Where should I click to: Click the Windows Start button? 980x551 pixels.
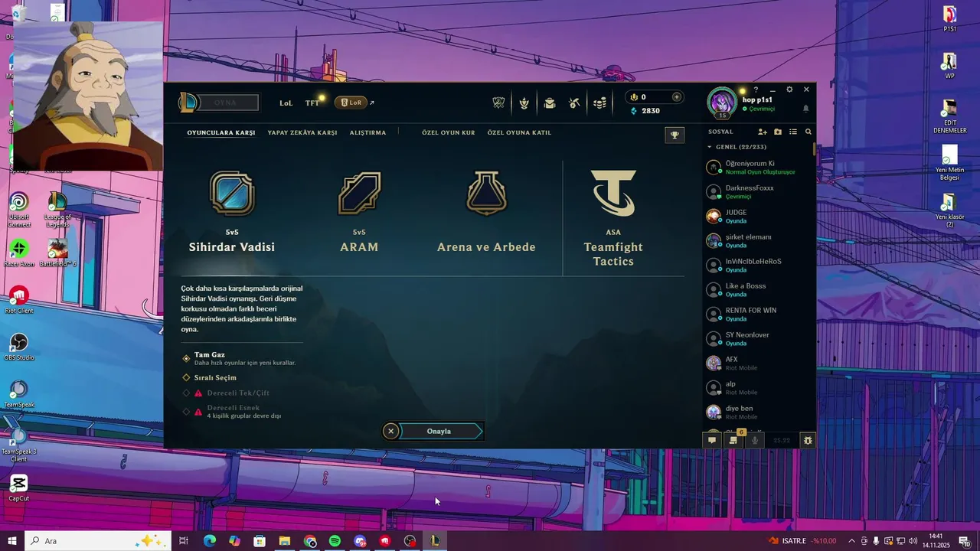(12, 541)
